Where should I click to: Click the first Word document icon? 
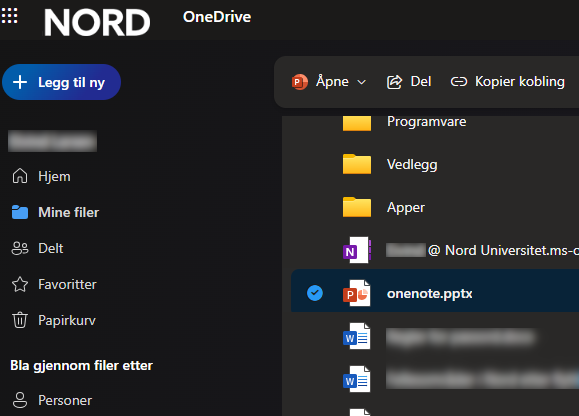point(357,336)
